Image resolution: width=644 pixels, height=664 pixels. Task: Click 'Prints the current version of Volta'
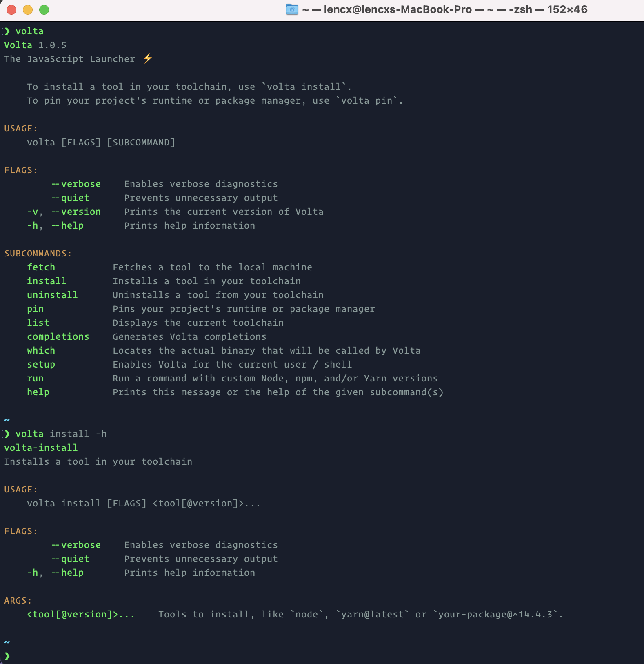point(224,212)
